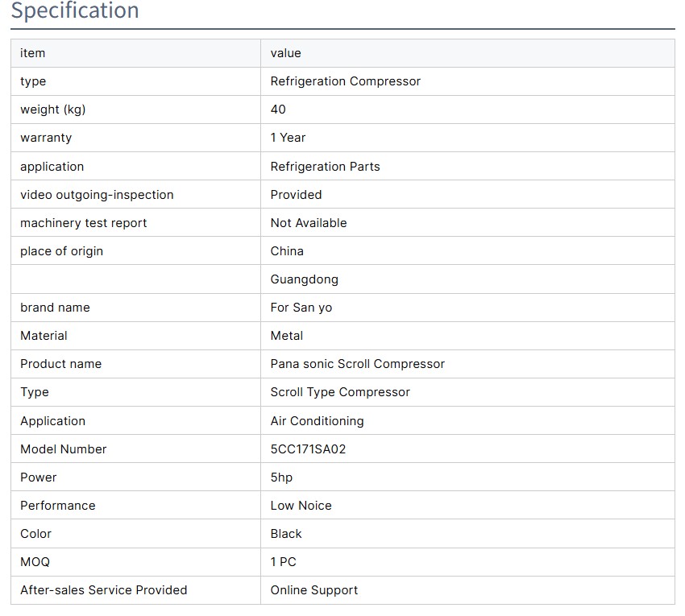This screenshot has width=685, height=616.
Task: Click the Specification heading
Action: (75, 11)
